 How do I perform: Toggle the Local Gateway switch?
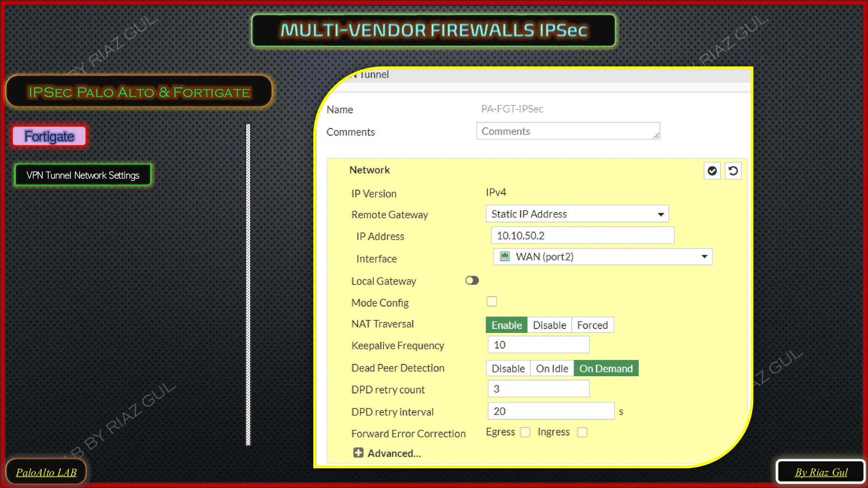472,280
